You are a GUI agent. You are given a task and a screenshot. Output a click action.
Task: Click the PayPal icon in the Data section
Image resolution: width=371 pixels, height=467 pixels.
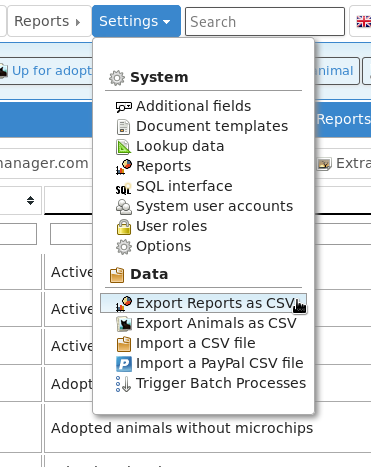pos(124,364)
